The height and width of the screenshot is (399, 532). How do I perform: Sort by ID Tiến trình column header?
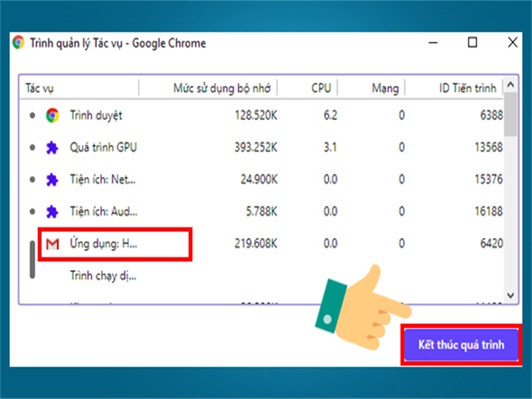pos(467,88)
